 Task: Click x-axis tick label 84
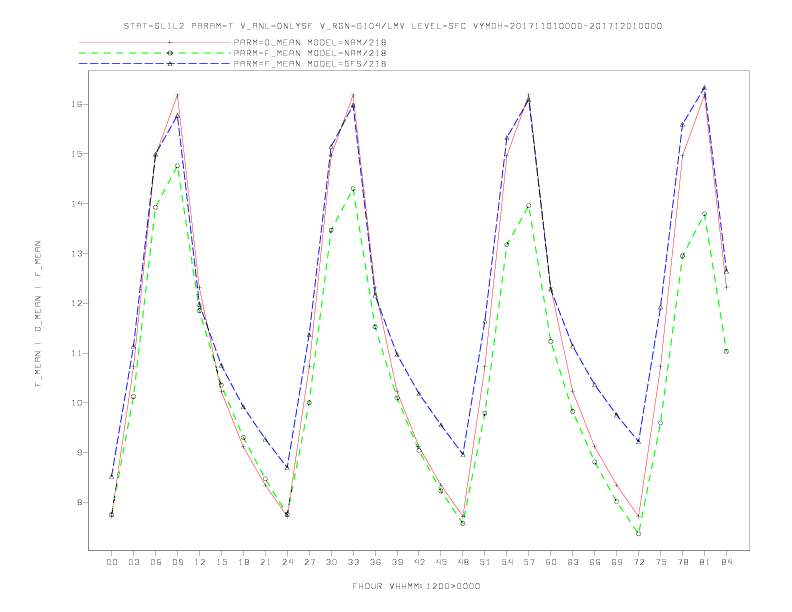(727, 562)
